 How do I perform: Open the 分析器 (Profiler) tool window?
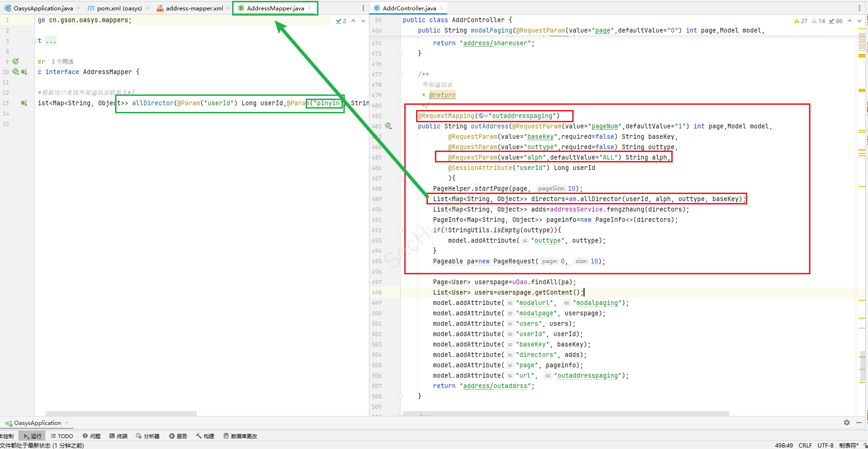click(x=148, y=436)
